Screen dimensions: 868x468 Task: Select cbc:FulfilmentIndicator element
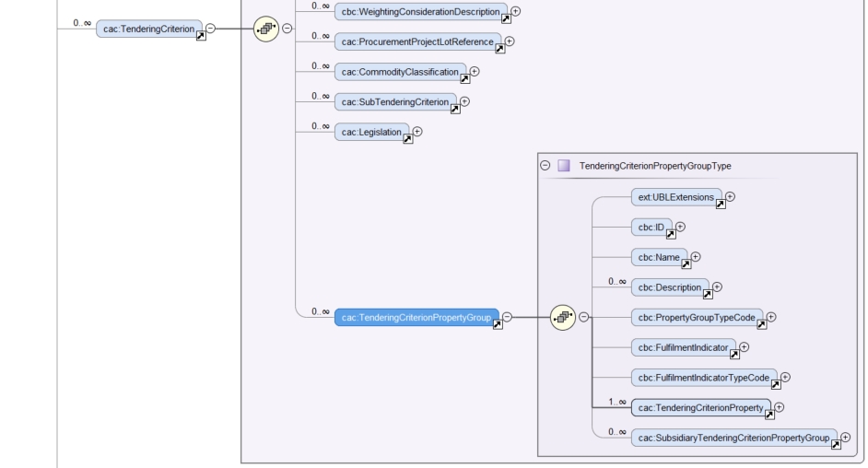(x=683, y=347)
